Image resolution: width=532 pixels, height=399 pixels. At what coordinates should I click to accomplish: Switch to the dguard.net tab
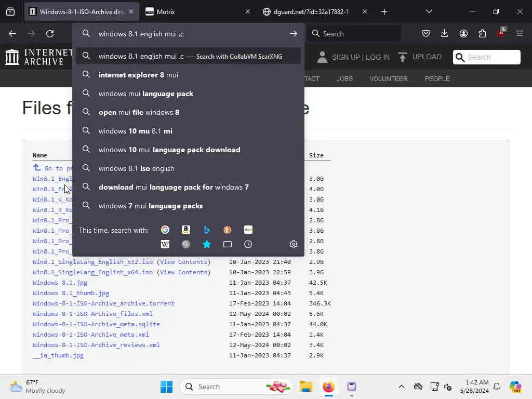click(x=315, y=12)
